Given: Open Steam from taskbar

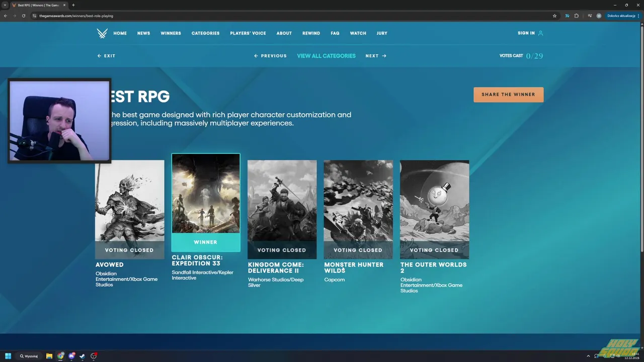Looking at the screenshot, I should pos(83,356).
